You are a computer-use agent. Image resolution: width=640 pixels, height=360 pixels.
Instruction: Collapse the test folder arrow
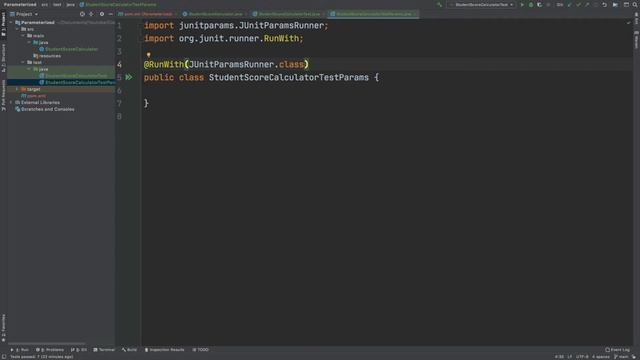[x=23, y=62]
